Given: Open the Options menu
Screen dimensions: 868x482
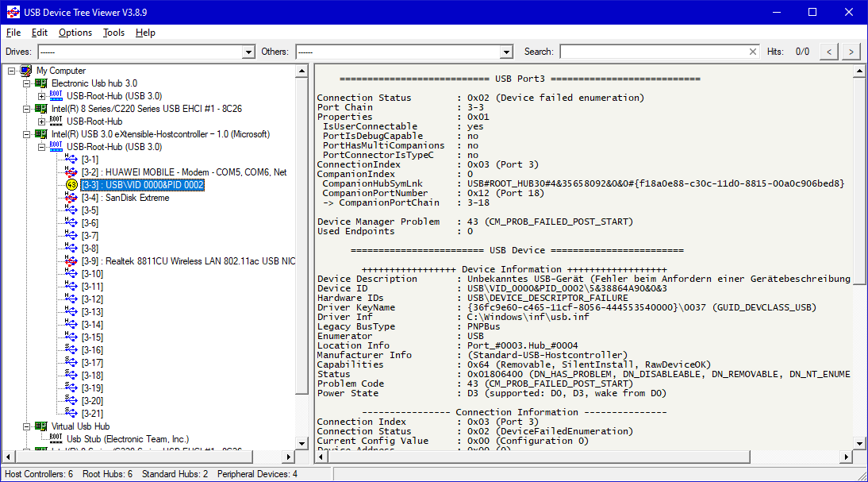Looking at the screenshot, I should [75, 33].
